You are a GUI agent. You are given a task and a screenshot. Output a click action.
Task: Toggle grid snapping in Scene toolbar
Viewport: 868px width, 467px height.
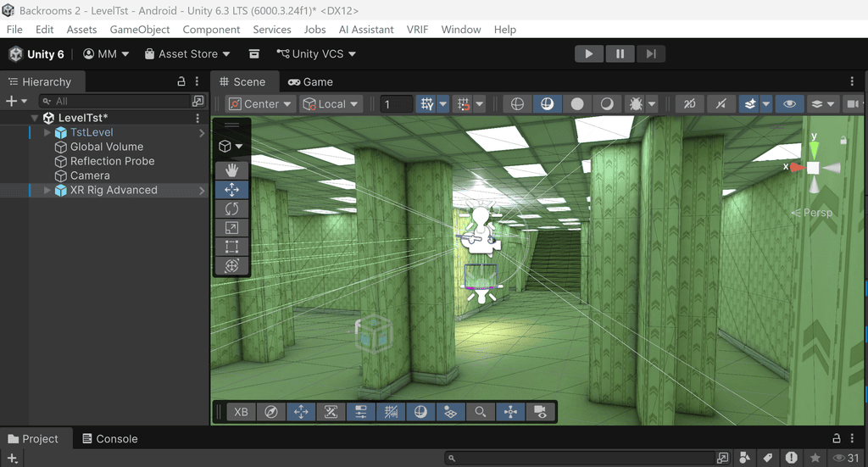coord(427,104)
